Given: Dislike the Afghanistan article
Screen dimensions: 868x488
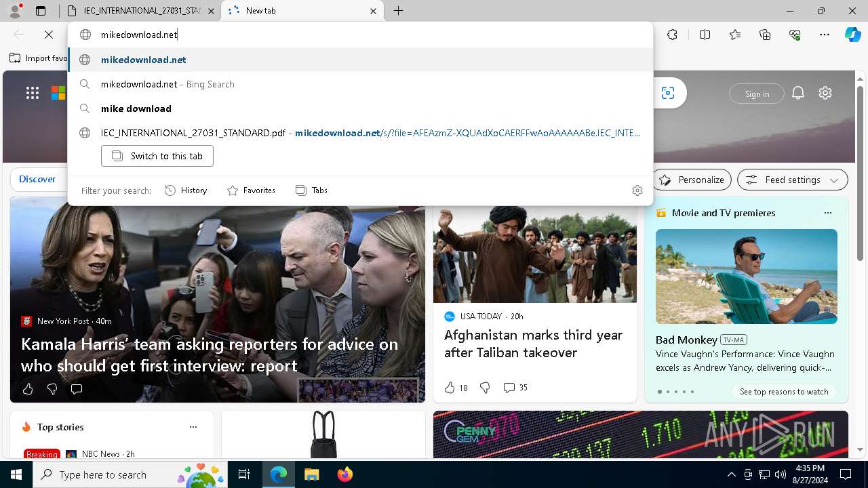Looking at the screenshot, I should [485, 388].
